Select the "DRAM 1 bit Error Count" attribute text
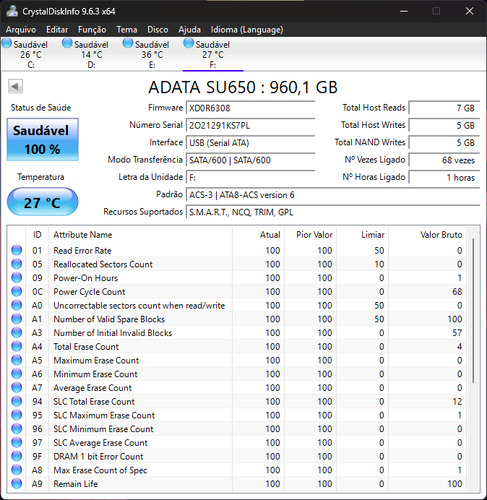Screen dimensions: 487x500 [98, 456]
